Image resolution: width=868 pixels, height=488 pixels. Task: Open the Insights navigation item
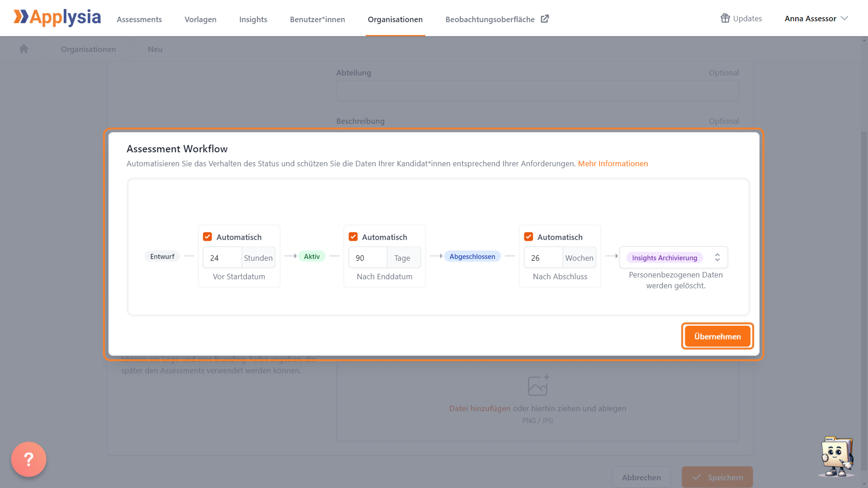[253, 19]
